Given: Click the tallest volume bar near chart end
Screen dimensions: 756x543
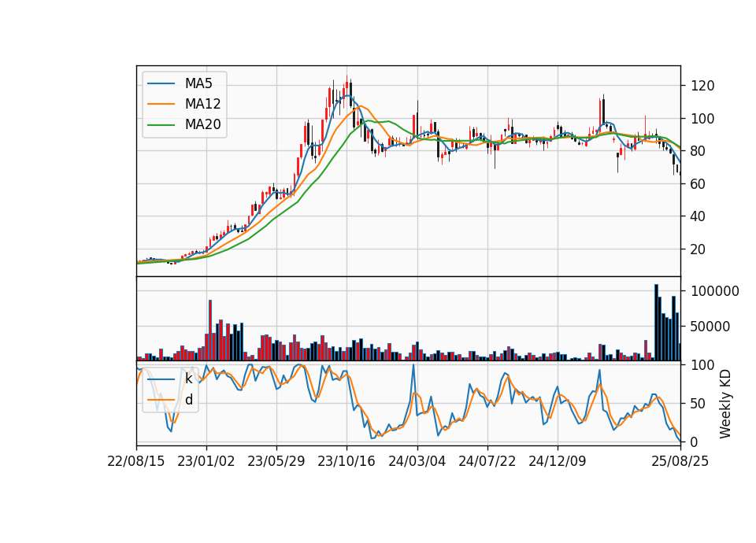Looking at the screenshot, I should [x=656, y=323].
